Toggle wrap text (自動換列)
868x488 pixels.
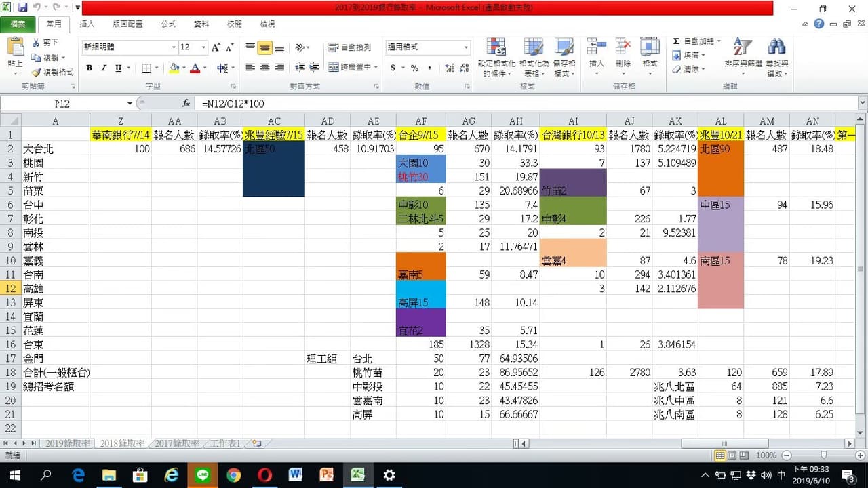click(x=349, y=47)
